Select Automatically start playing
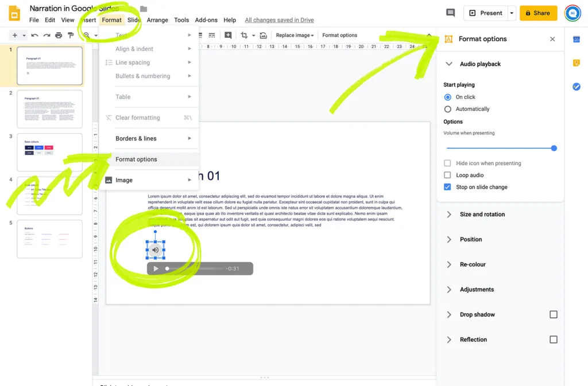Screen dimensions: 588x386 pos(447,109)
